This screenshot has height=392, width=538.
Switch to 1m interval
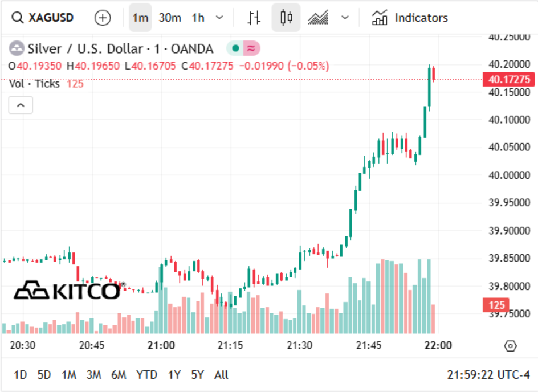(140, 18)
